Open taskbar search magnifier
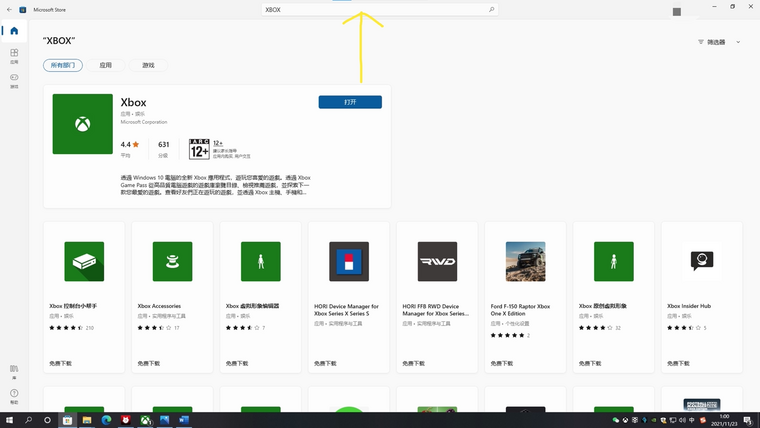Screen dimensions: 760x428 [x=28, y=420]
